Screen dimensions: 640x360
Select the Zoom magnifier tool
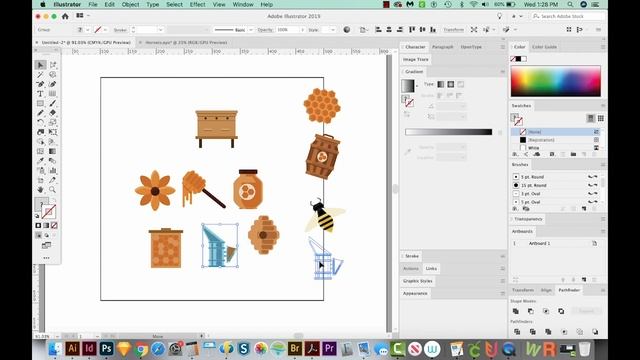53,189
